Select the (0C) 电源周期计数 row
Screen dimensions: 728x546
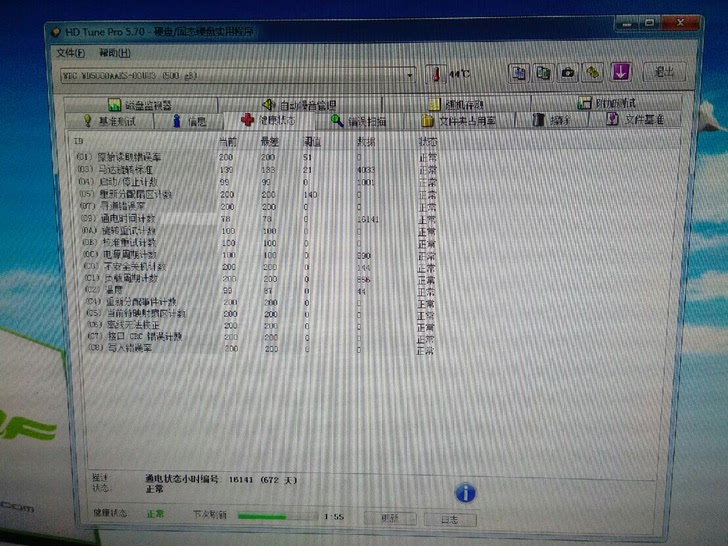(258, 255)
